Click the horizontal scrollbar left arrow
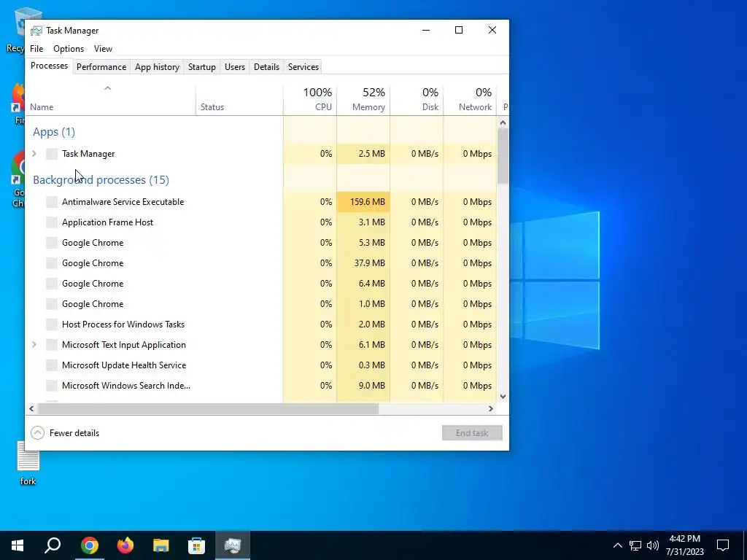The width and height of the screenshot is (747, 560). pyautogui.click(x=31, y=408)
